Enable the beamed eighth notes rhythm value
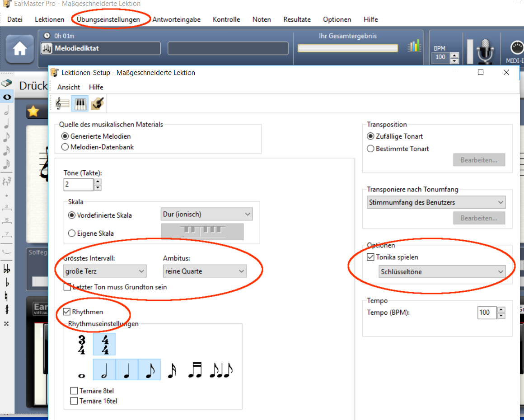 [195, 370]
